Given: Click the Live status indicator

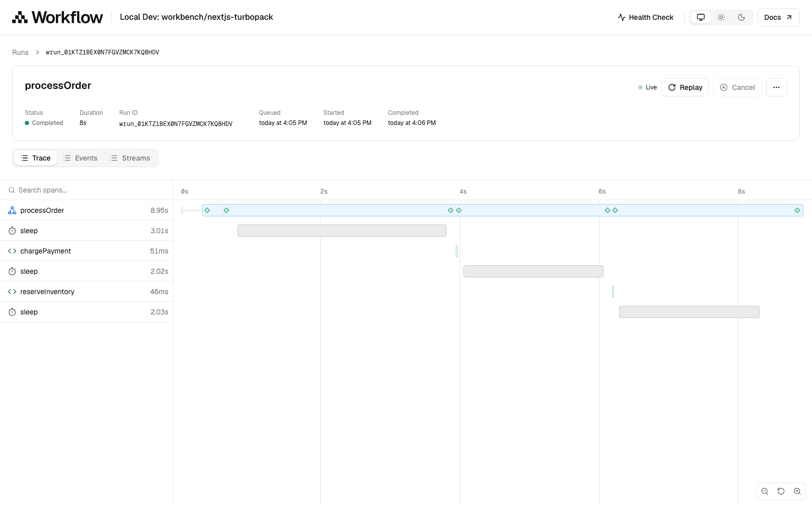Looking at the screenshot, I should point(648,87).
